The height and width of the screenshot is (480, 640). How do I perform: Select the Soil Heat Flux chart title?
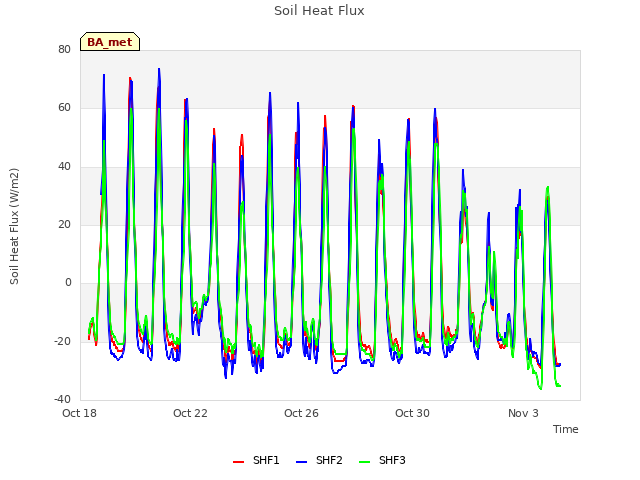tap(319, 11)
